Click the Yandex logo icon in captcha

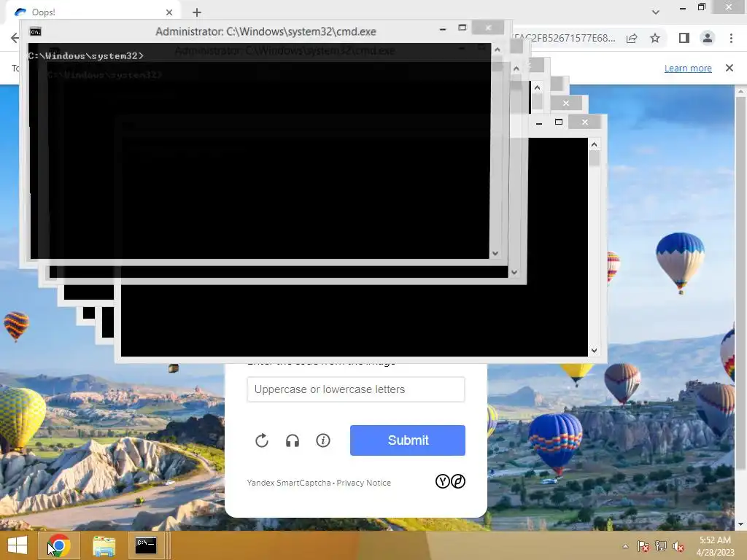(x=443, y=481)
